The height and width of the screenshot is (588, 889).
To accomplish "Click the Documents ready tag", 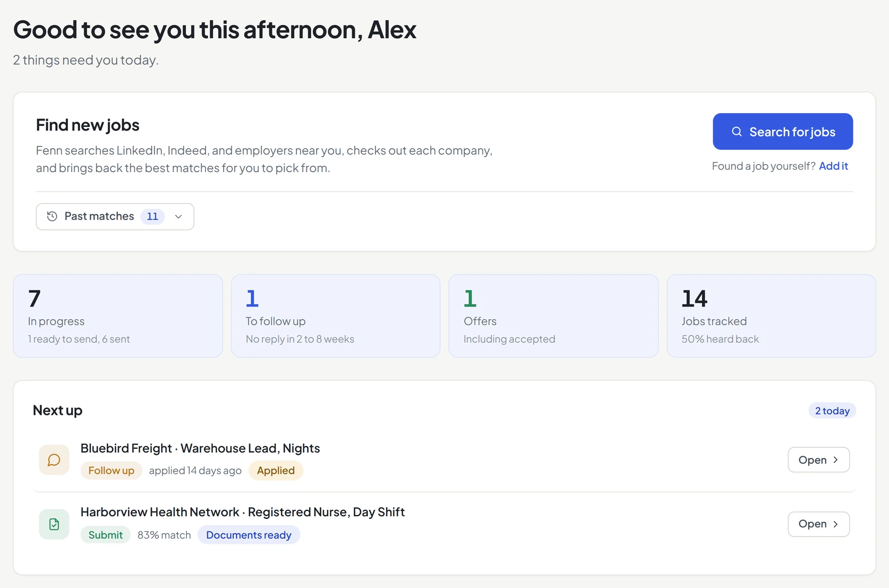I will 249,535.
